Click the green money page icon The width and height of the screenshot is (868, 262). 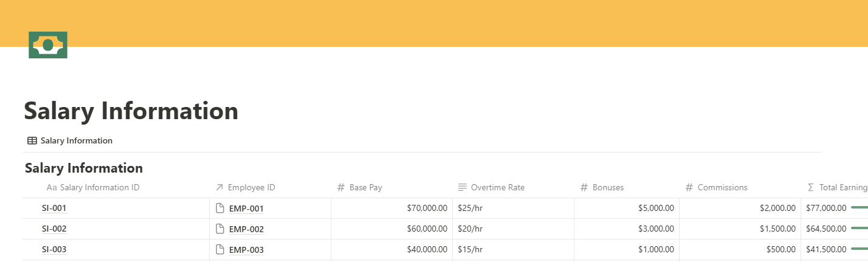pos(48,45)
